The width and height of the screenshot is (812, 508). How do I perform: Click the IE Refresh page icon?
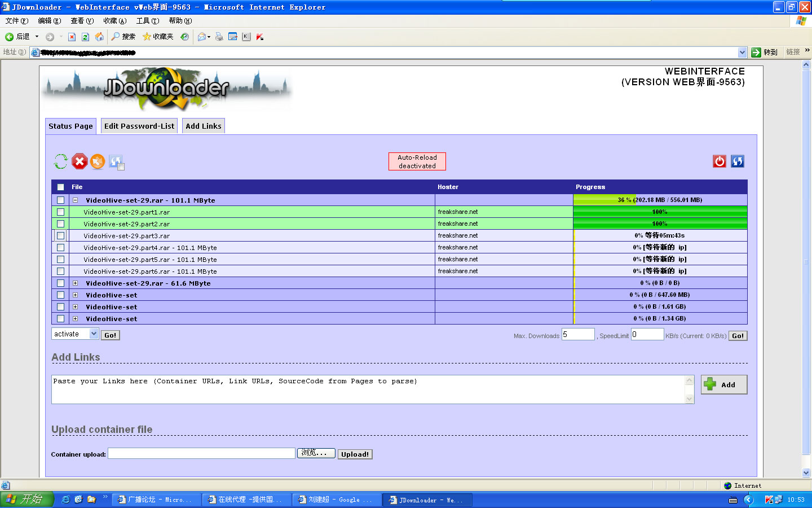point(85,37)
